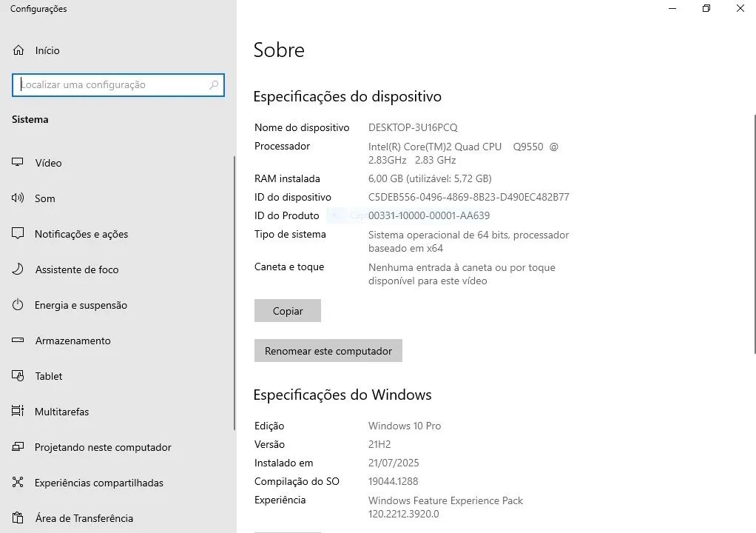Viewport: 756px width, 533px height.
Task: Click the version value 21H2
Action: 379,444
